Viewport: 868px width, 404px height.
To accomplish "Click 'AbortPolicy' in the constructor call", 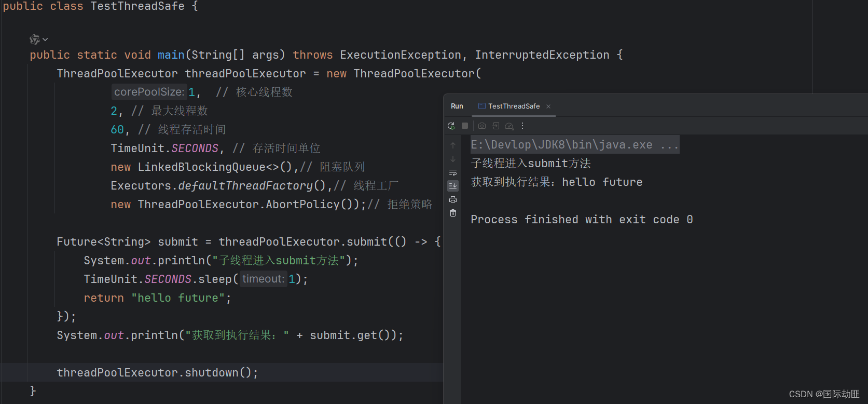I will point(302,204).
